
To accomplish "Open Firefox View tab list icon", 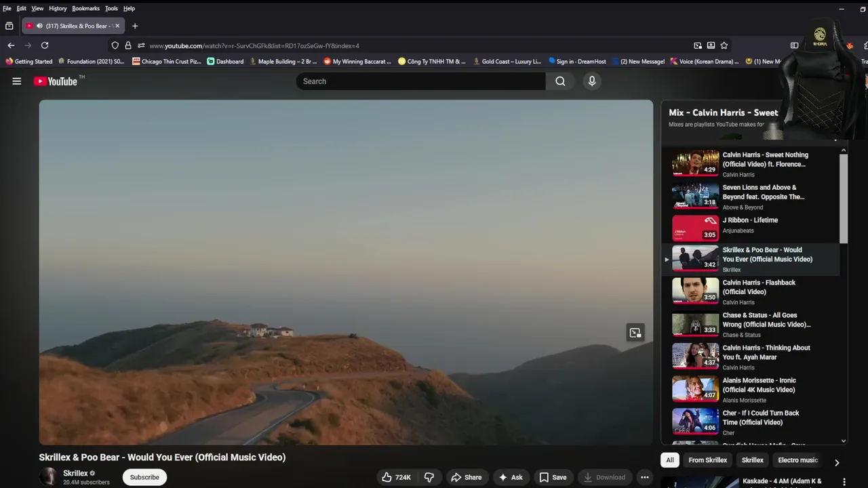I will 9,26.
